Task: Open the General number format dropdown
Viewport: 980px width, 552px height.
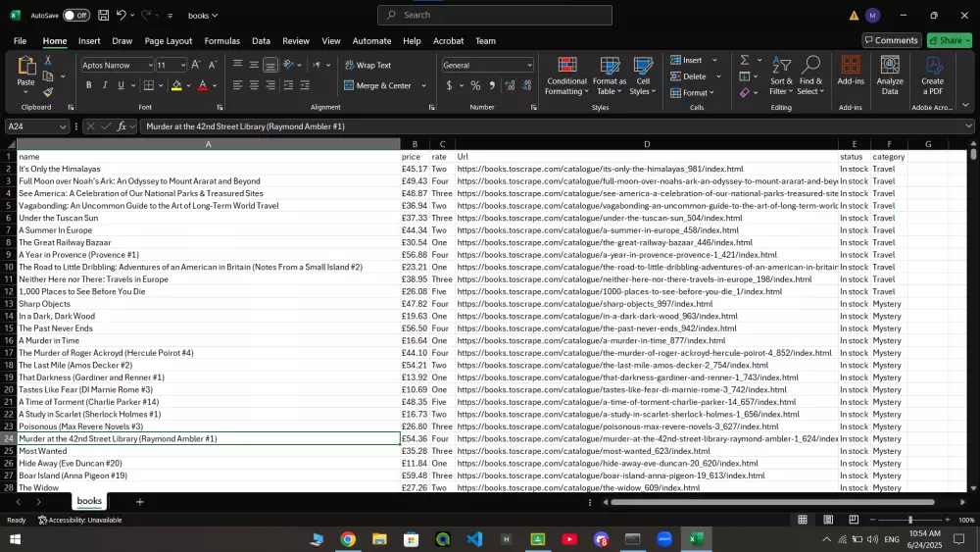Action: 529,65
